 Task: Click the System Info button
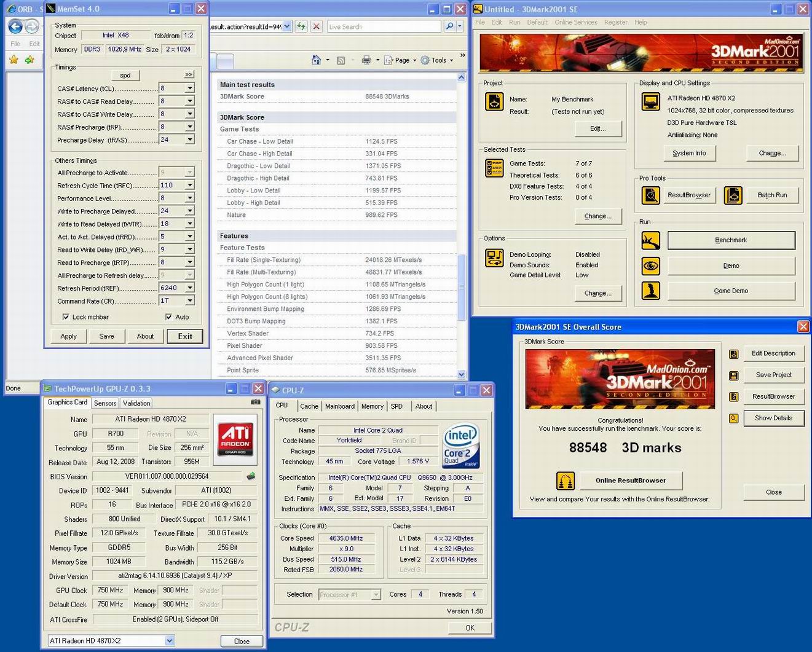click(x=690, y=153)
